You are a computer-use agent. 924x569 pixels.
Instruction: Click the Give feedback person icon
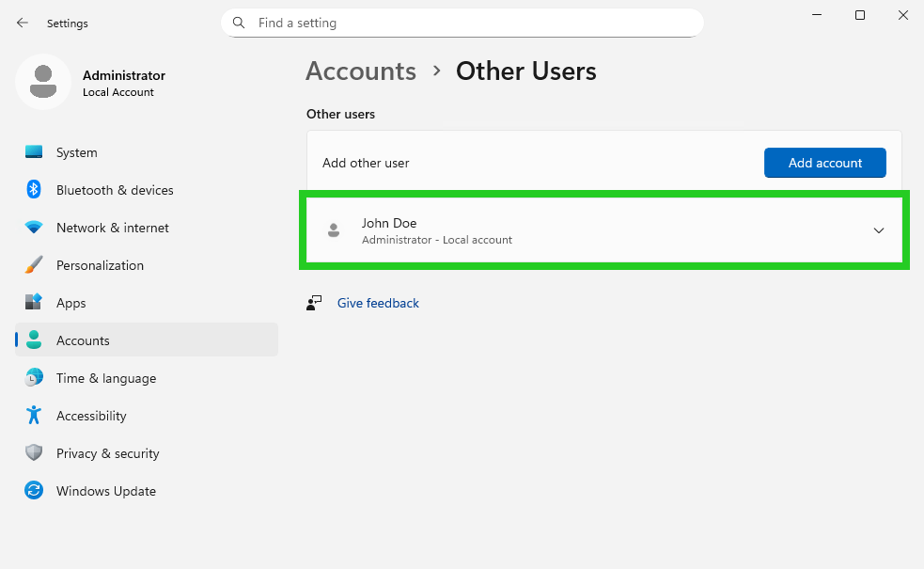pyautogui.click(x=314, y=303)
